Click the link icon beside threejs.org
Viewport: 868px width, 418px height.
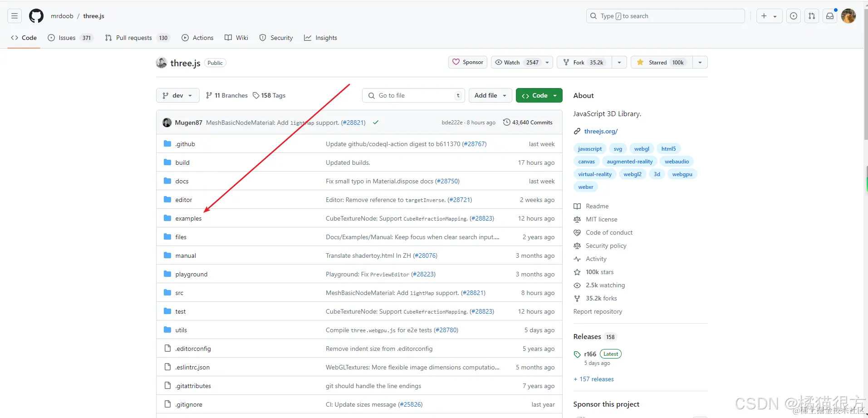click(577, 131)
